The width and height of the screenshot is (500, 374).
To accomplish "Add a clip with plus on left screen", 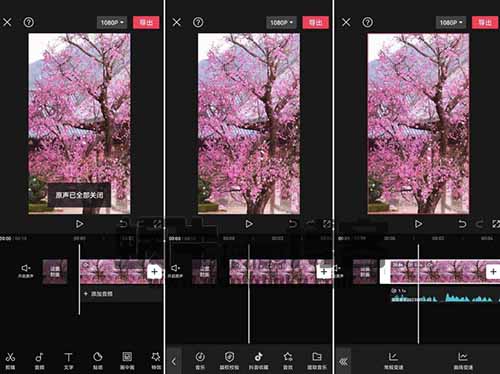I will [154, 272].
